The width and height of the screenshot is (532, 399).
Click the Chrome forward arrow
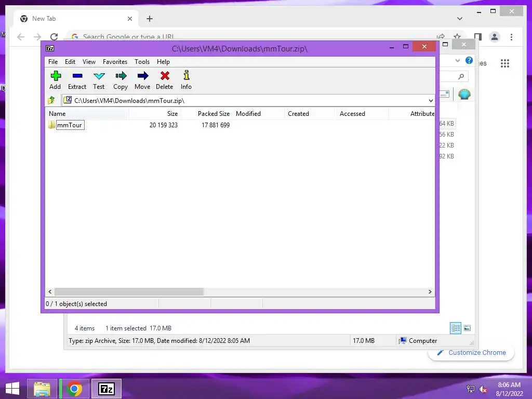[37, 37]
